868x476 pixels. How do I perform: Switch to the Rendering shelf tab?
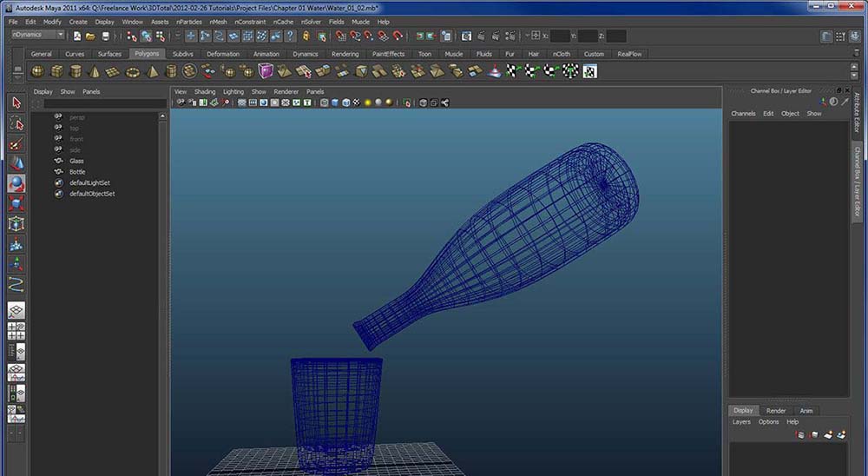tap(345, 54)
